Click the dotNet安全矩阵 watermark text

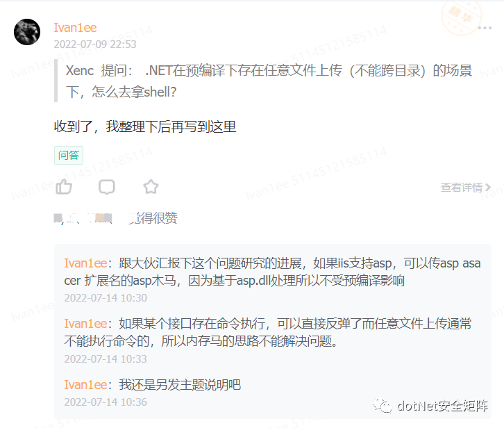(x=443, y=406)
